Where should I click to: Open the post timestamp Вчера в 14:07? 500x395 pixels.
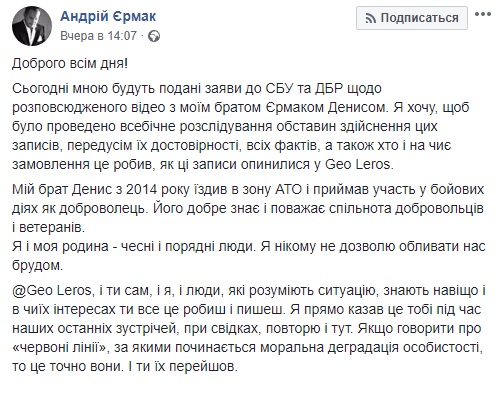[98, 36]
